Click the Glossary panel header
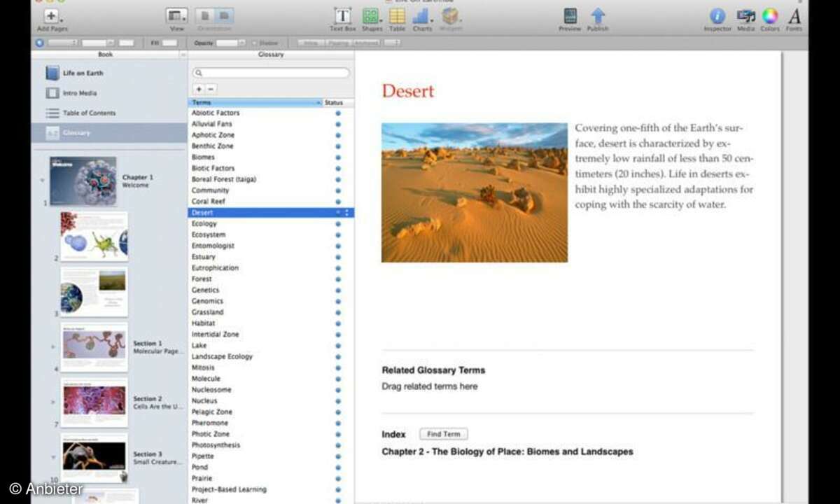Image resolution: width=840 pixels, height=504 pixels. (271, 54)
